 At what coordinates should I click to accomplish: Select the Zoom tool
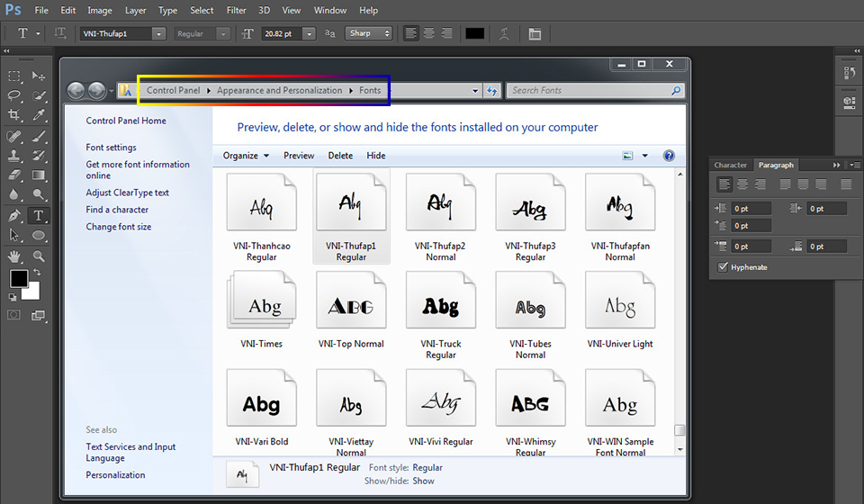(x=39, y=256)
